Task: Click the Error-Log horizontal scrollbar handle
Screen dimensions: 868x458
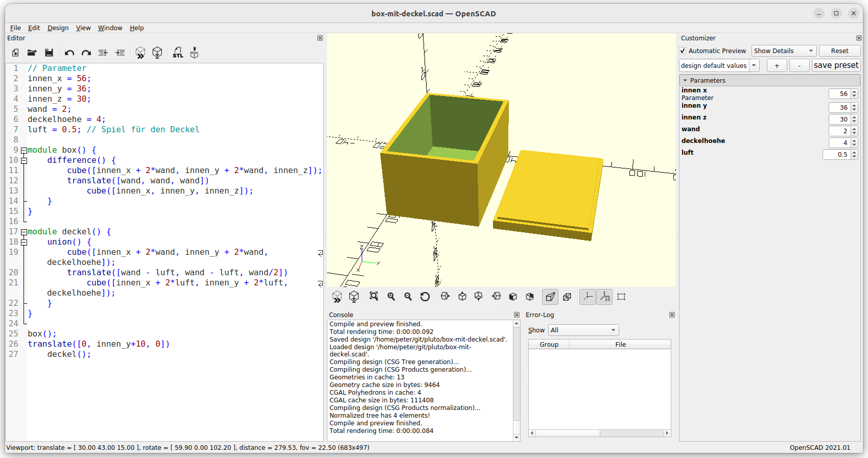Action: pos(568,433)
